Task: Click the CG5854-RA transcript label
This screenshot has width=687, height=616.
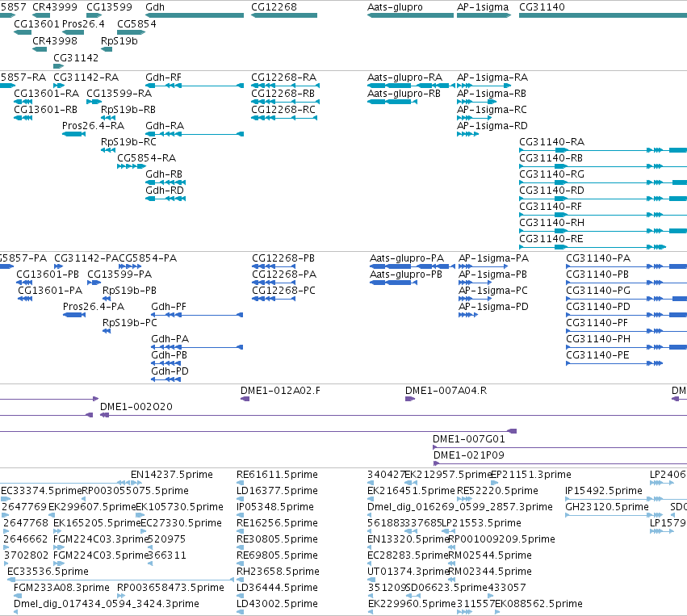Action: (x=146, y=157)
